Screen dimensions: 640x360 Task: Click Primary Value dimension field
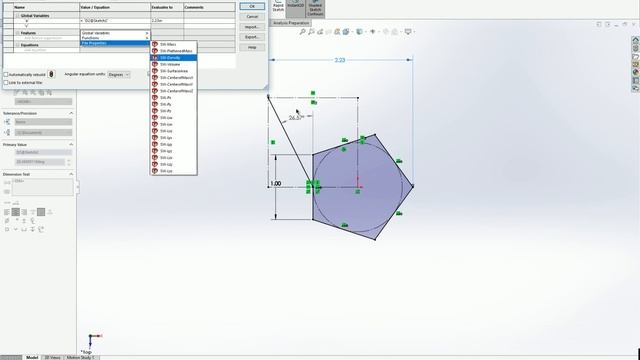click(40, 162)
